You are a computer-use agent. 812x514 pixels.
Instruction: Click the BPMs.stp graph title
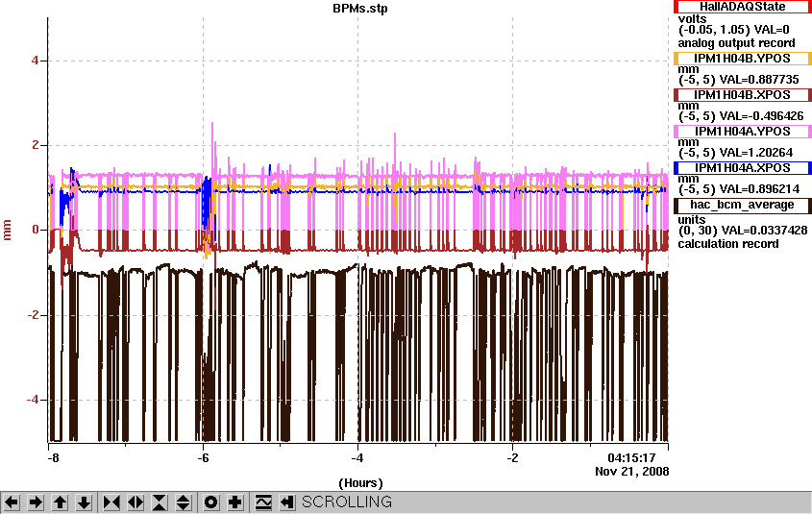tap(360, 9)
